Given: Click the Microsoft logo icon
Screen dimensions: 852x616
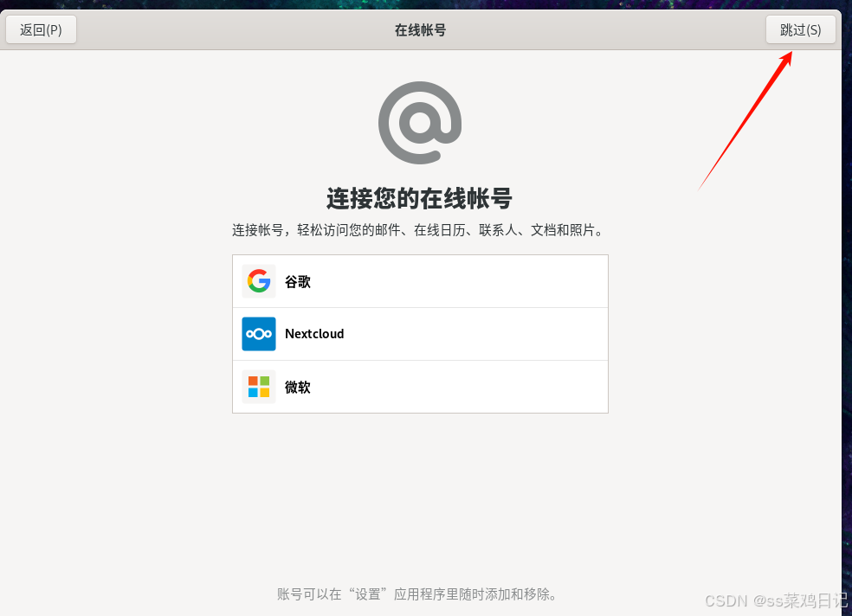Looking at the screenshot, I should [259, 387].
